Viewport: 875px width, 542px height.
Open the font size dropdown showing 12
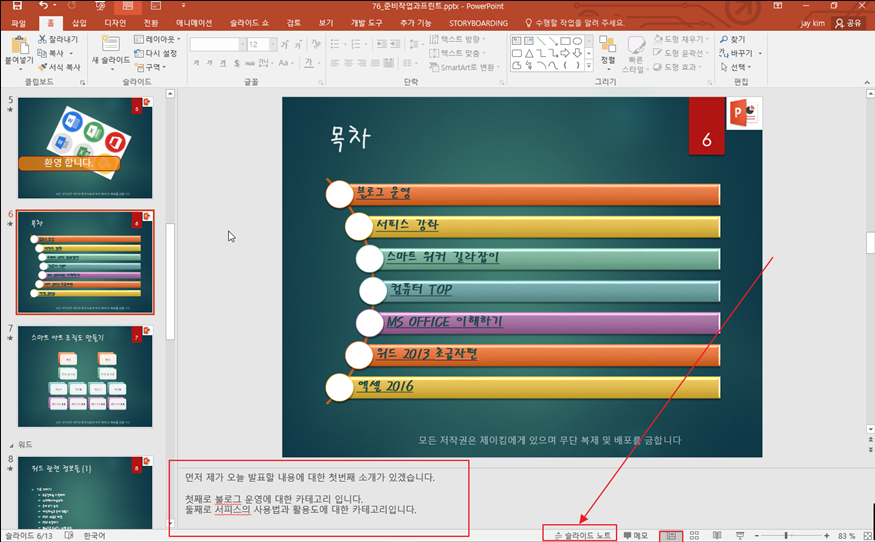[273, 44]
